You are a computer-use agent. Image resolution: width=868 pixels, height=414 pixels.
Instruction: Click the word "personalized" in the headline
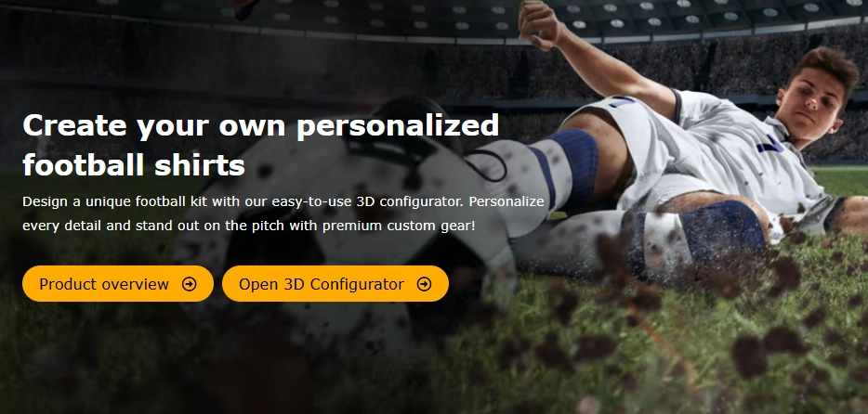point(398,127)
